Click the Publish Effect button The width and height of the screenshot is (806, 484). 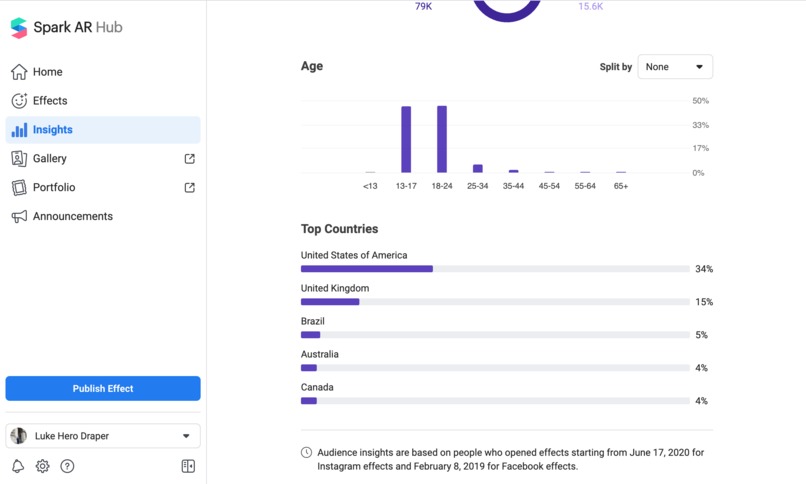(103, 388)
